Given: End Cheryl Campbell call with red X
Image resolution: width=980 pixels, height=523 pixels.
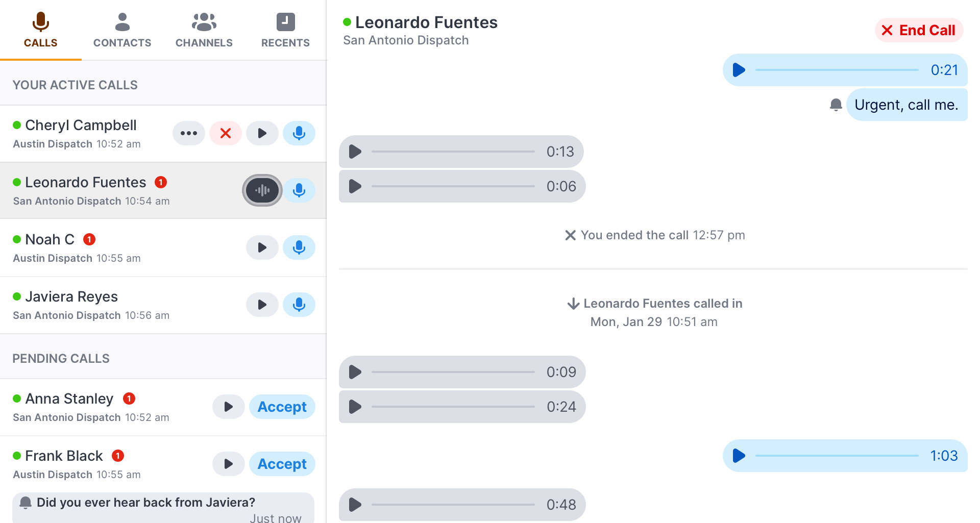Looking at the screenshot, I should (226, 133).
